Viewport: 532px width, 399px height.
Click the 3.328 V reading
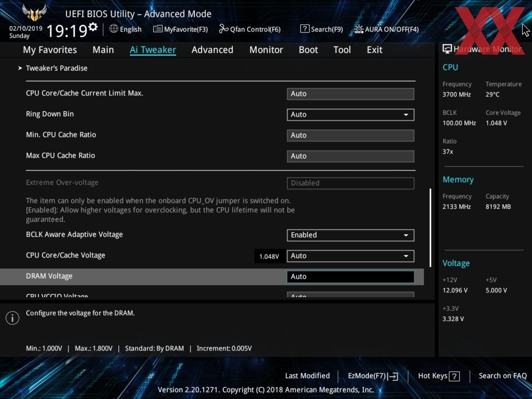coord(453,319)
